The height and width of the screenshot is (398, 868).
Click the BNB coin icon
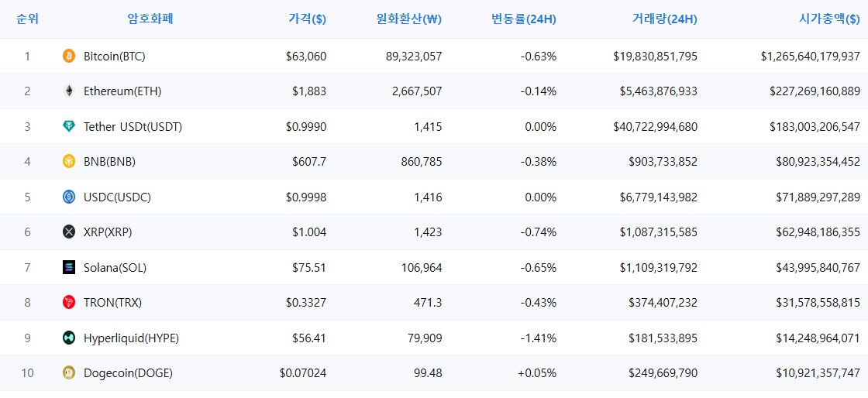[x=69, y=161]
